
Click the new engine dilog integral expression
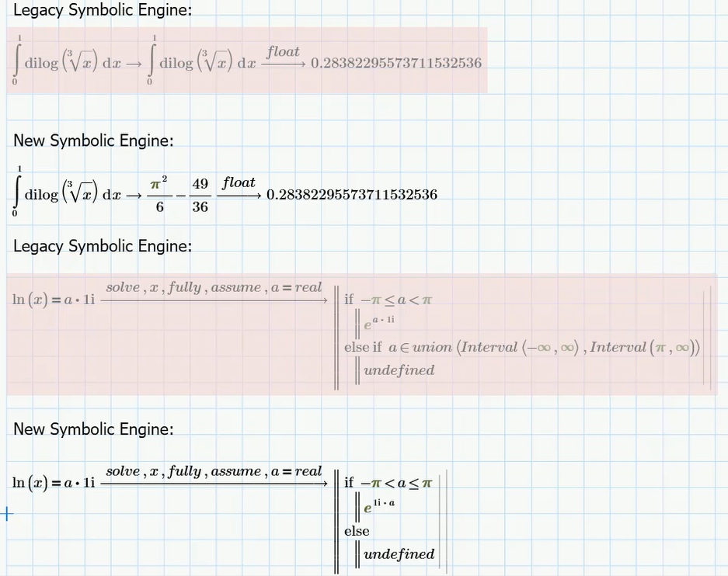click(66, 191)
